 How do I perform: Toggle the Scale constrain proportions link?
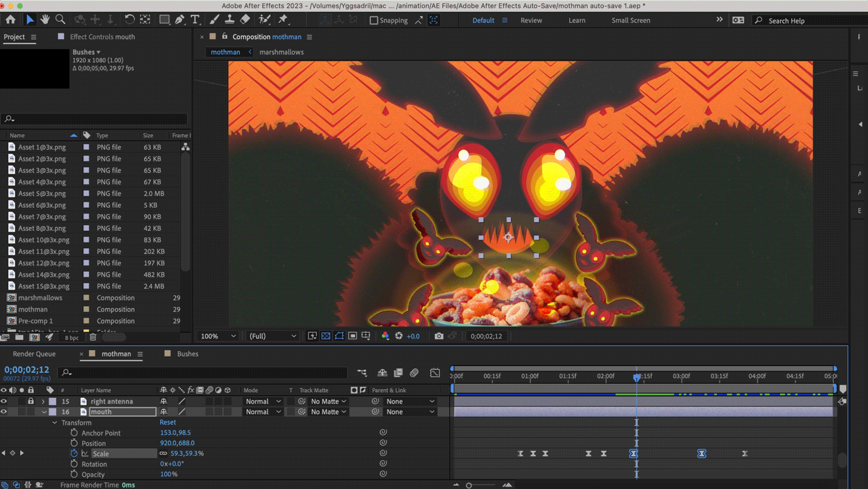tap(163, 454)
